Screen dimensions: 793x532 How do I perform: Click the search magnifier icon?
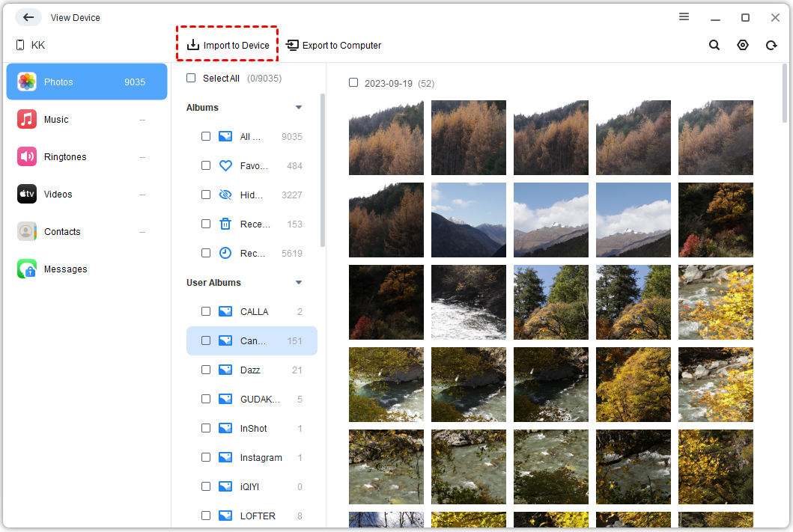point(714,45)
